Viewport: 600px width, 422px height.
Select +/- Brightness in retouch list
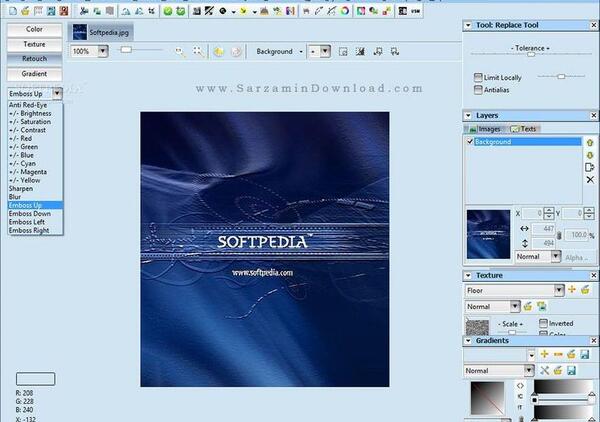(35, 113)
